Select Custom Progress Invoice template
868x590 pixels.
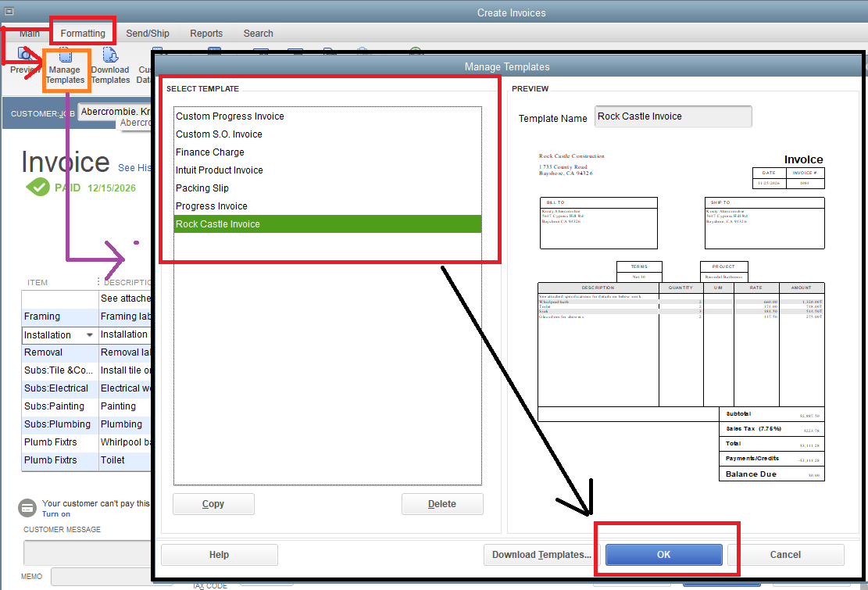pyautogui.click(x=327, y=116)
